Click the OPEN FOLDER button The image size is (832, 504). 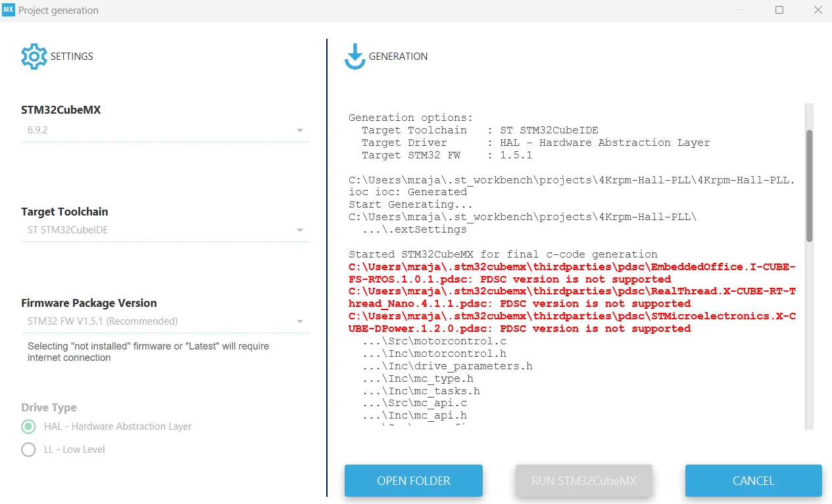click(x=414, y=481)
